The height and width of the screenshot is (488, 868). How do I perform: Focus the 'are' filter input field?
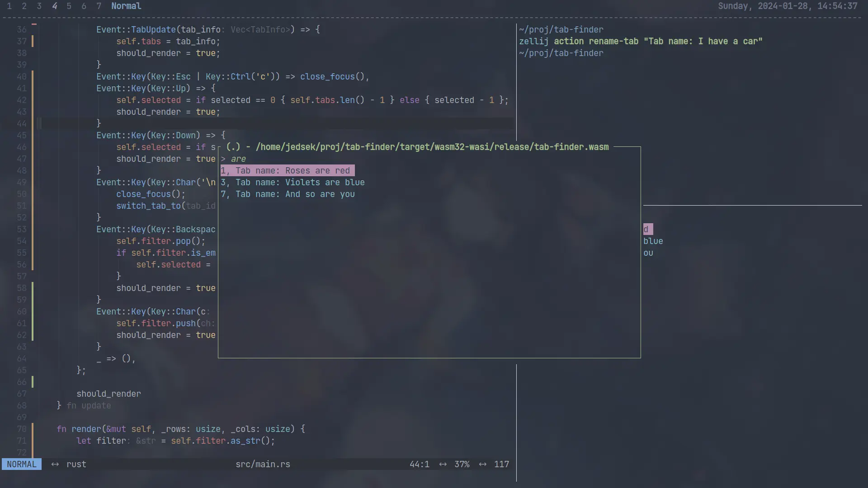pos(238,159)
